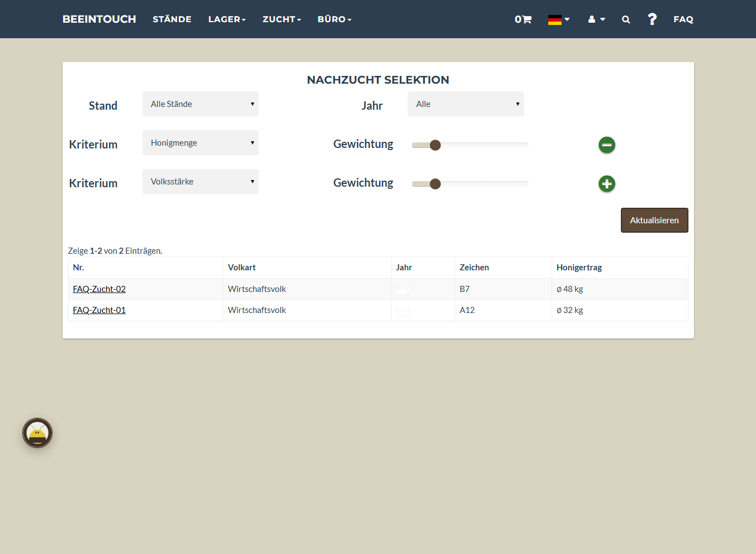Viewport: 756px width, 554px height.
Task: Click the search magnifier icon
Action: (x=626, y=19)
